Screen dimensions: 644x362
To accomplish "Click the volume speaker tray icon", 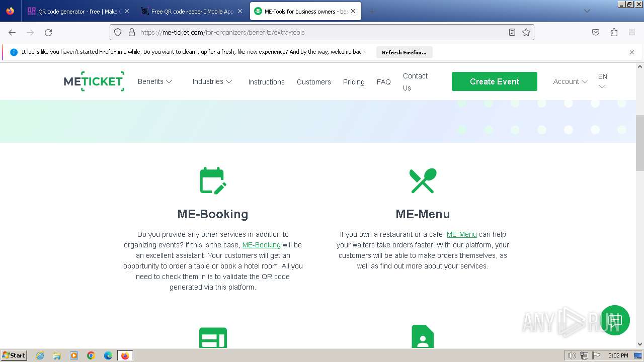I will (x=572, y=355).
